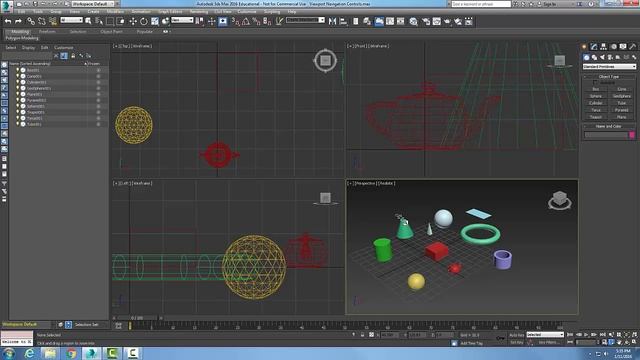Click the GeoSphere primitive button
Screen dimensions: 640x360
tap(622, 96)
